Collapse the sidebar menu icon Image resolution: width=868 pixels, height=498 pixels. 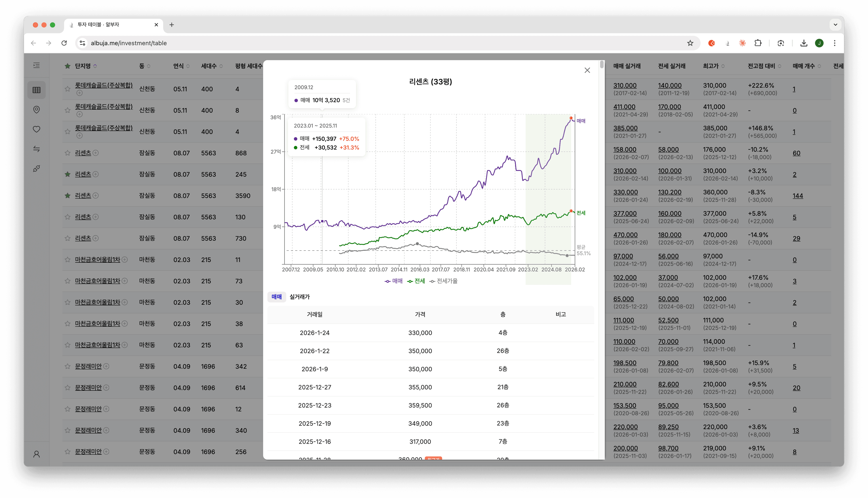(x=37, y=65)
